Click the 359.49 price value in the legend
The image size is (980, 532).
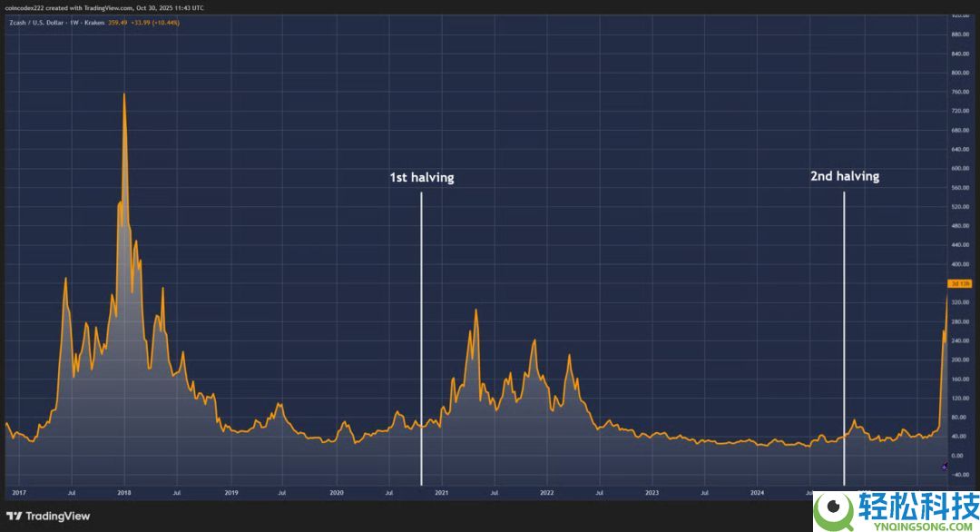tap(117, 23)
